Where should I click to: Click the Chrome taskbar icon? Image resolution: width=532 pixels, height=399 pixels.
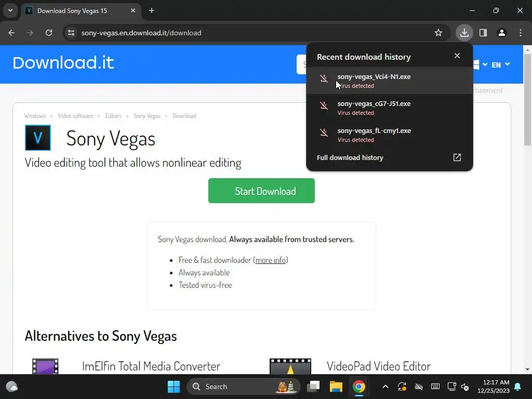point(358,387)
